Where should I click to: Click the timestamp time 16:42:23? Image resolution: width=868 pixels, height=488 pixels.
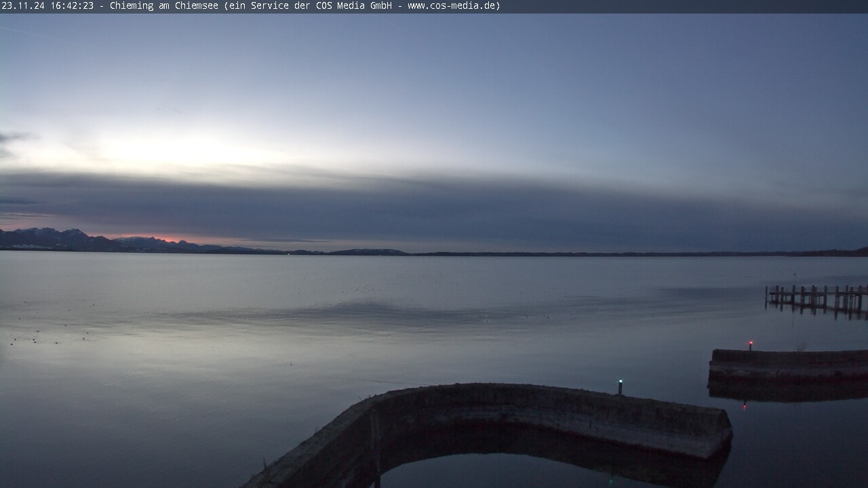tap(71, 6)
